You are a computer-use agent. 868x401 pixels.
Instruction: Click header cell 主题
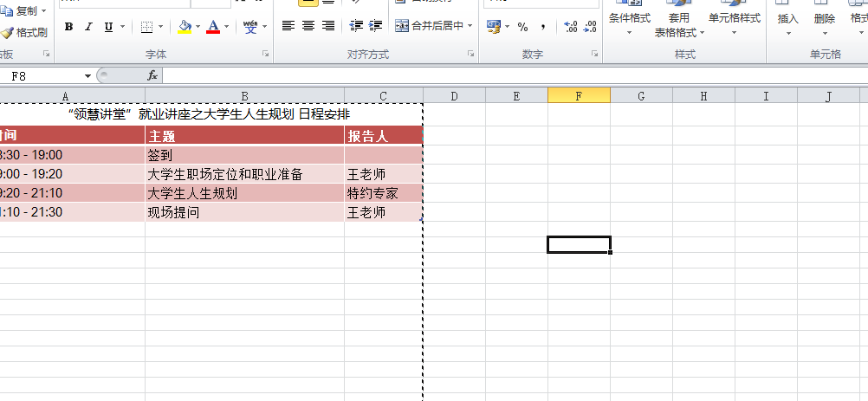pyautogui.click(x=244, y=136)
